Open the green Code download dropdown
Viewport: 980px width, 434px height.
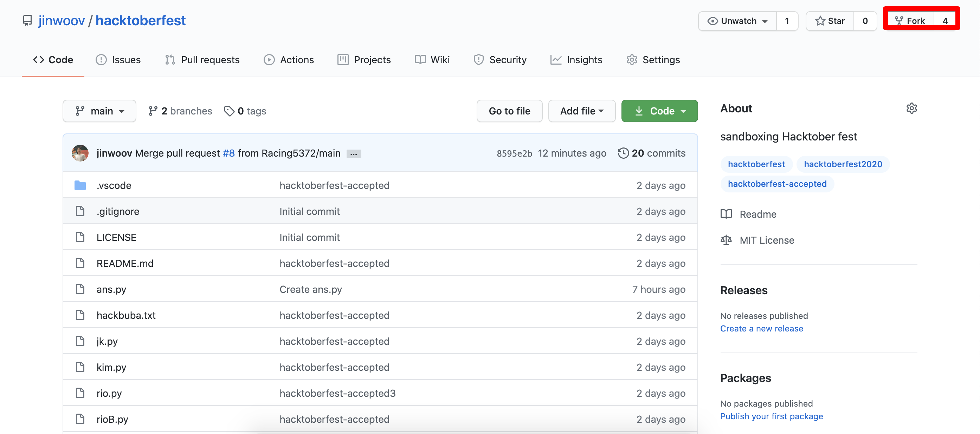pyautogui.click(x=659, y=111)
